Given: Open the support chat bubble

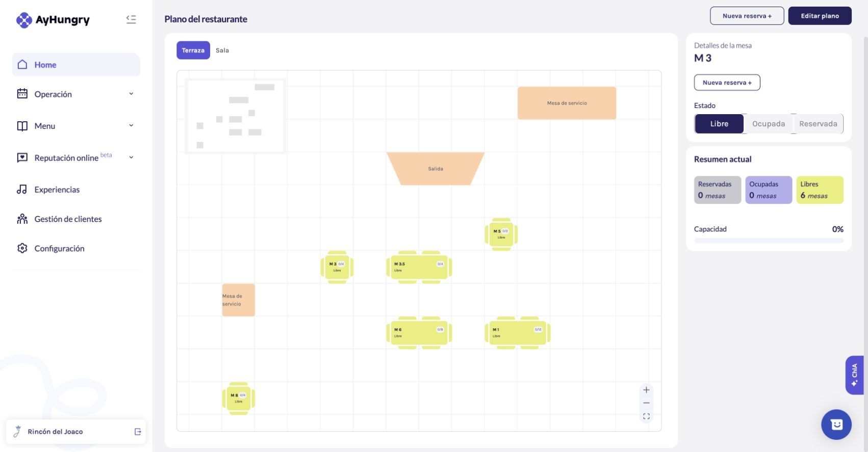Looking at the screenshot, I should [x=836, y=424].
